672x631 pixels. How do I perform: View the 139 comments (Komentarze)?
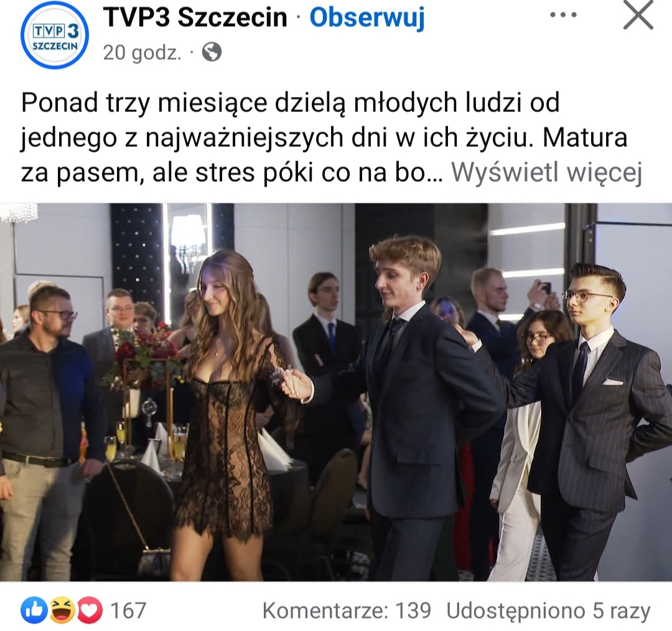(x=347, y=610)
